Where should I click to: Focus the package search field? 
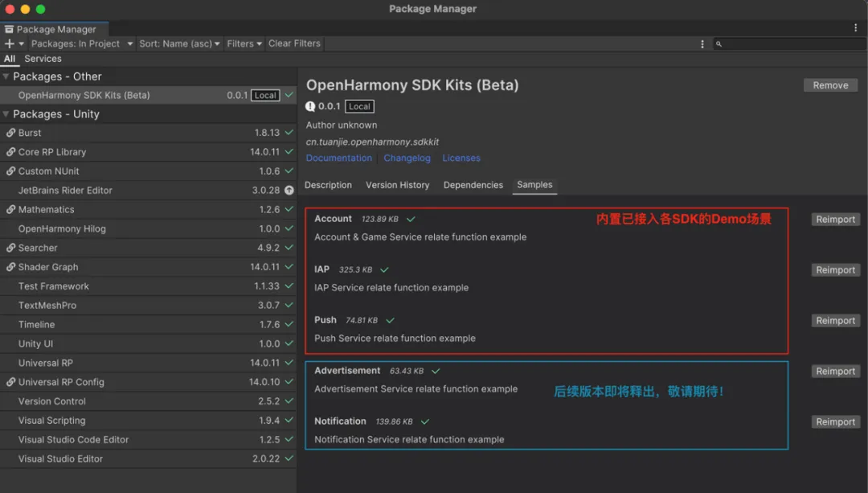[789, 43]
